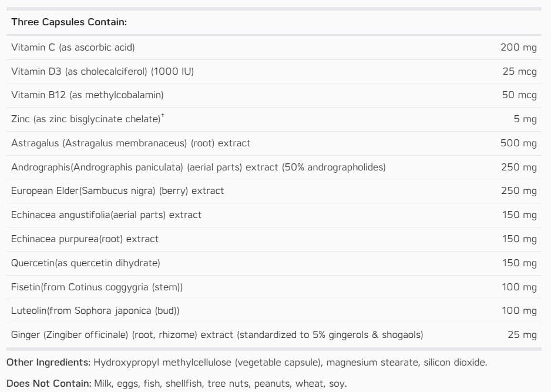The width and height of the screenshot is (551, 392).
Task: Click the 500 mg Astragalus amount
Action: [518, 143]
